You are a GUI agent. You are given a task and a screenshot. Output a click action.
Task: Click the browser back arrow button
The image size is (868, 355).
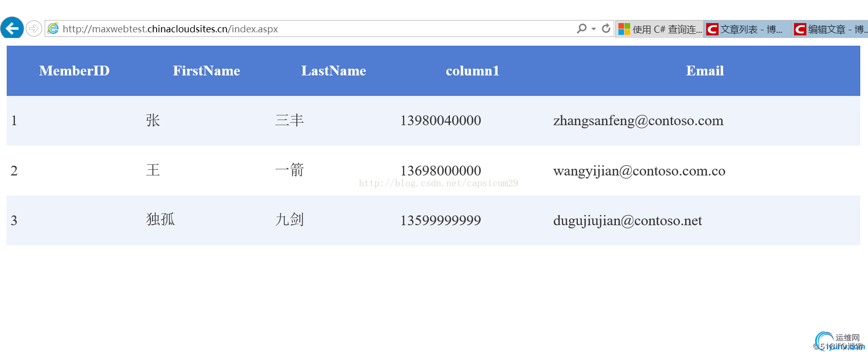[x=12, y=28]
